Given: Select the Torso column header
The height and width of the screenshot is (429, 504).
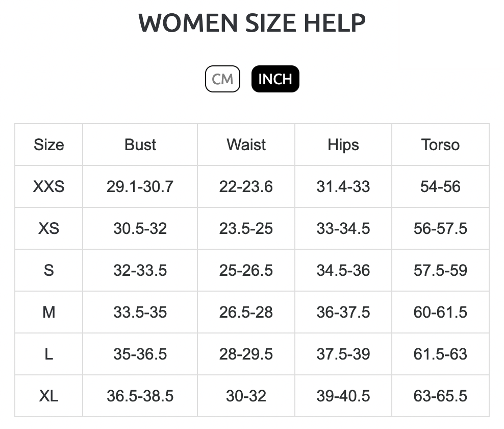Looking at the screenshot, I should 440,145.
